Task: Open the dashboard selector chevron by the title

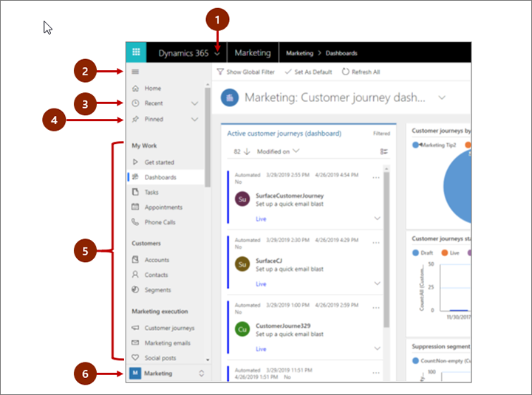Action: pyautogui.click(x=441, y=97)
